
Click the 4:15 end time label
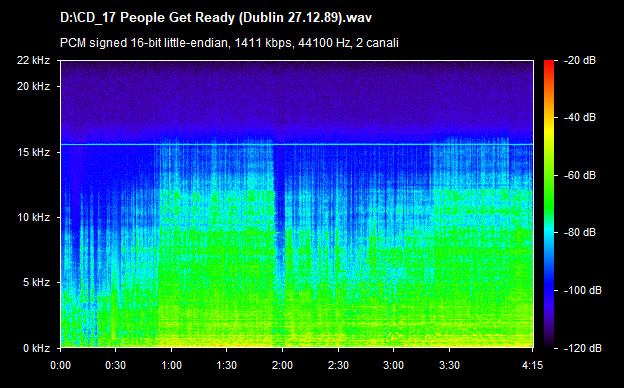pos(532,365)
